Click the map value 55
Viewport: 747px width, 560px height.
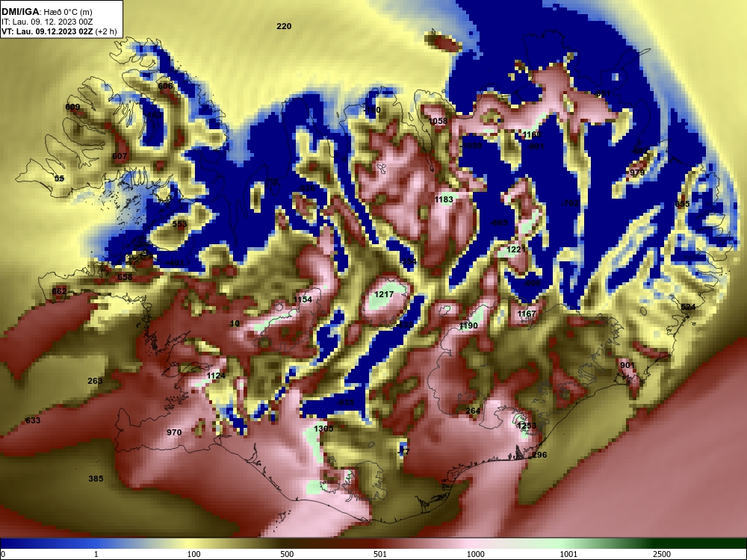click(x=59, y=178)
